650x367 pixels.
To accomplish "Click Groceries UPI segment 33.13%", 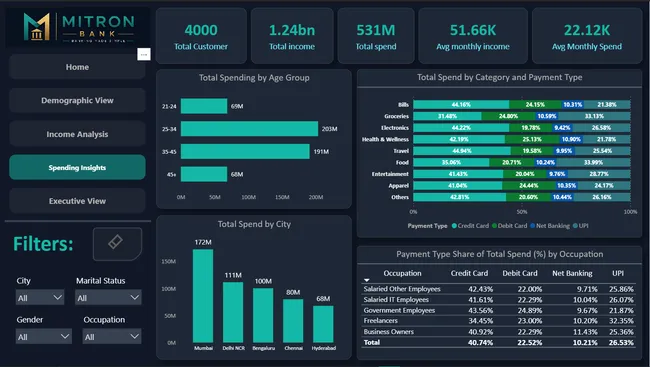I will (x=594, y=116).
